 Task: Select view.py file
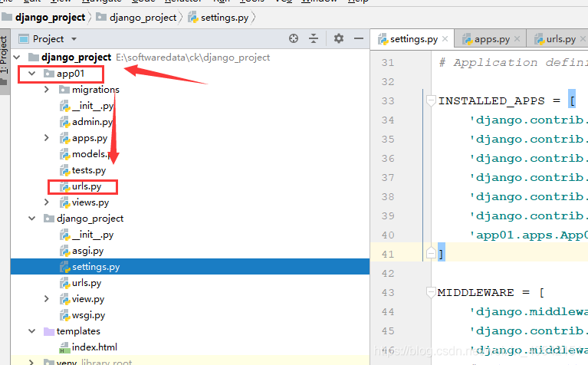point(88,299)
